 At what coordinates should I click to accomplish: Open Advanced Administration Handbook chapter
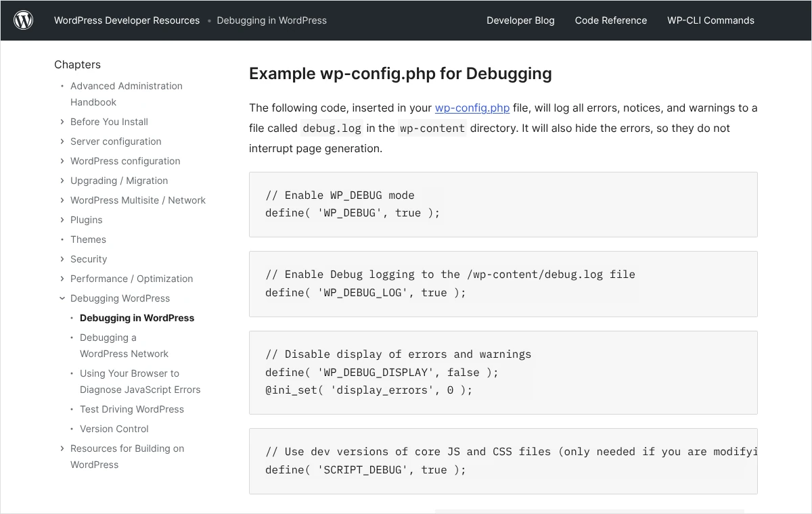point(127,94)
